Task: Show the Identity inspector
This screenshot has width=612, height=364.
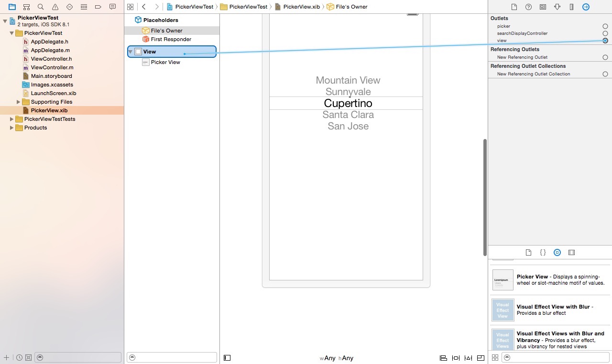Action: click(543, 7)
